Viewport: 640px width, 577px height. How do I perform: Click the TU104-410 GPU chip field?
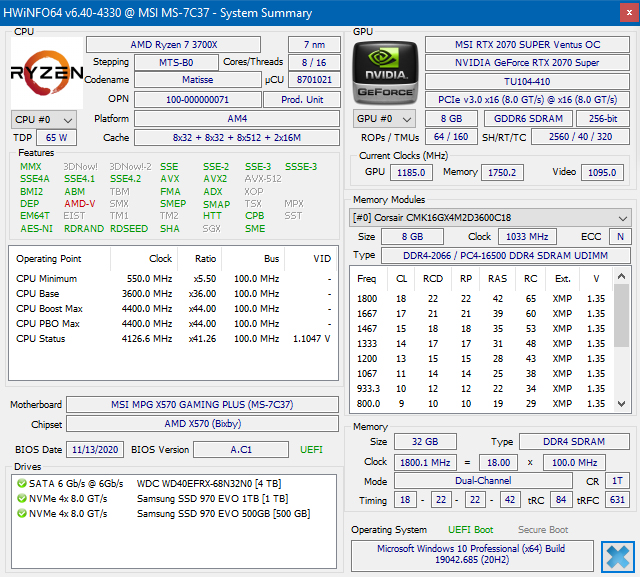[x=527, y=82]
